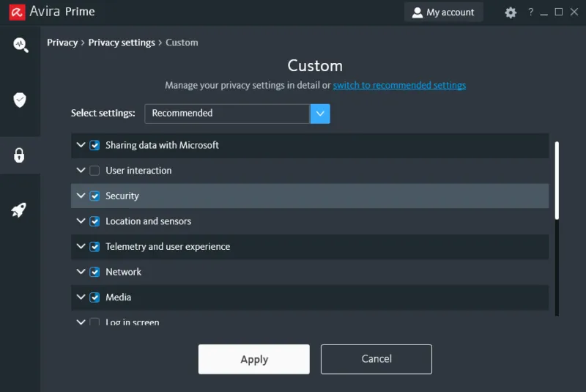Open the Security shield sidebar icon
Viewport: 586px width, 392px height.
coord(20,100)
